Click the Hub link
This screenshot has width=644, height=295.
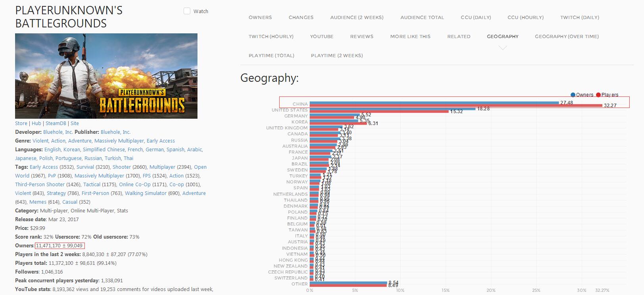36,123
